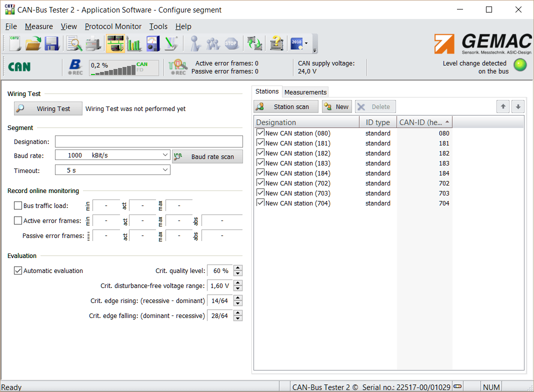This screenshot has width=534, height=392.
Task: Enable Bus traffic load recording checkbox
Action: [x=18, y=205]
